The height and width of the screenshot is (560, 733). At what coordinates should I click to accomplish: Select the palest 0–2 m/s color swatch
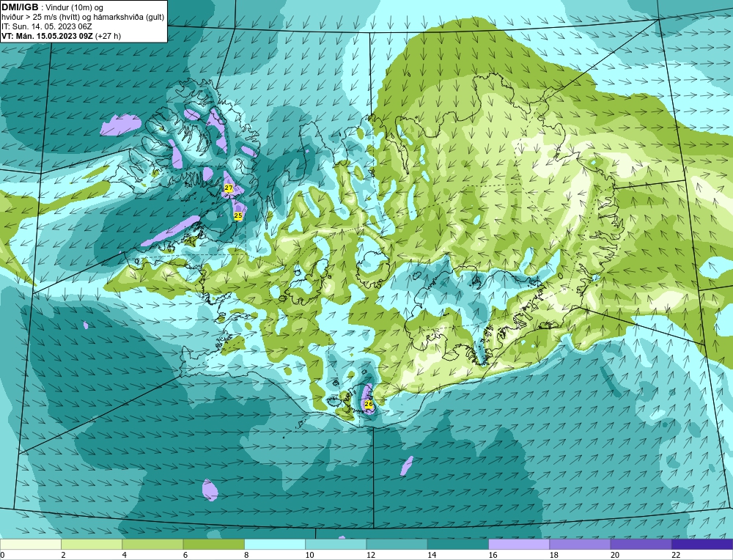tap(31, 545)
